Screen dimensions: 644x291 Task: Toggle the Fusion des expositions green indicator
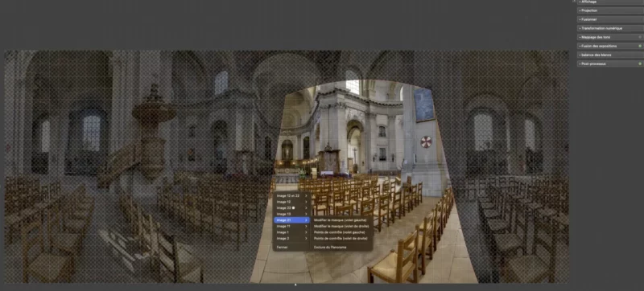point(640,46)
